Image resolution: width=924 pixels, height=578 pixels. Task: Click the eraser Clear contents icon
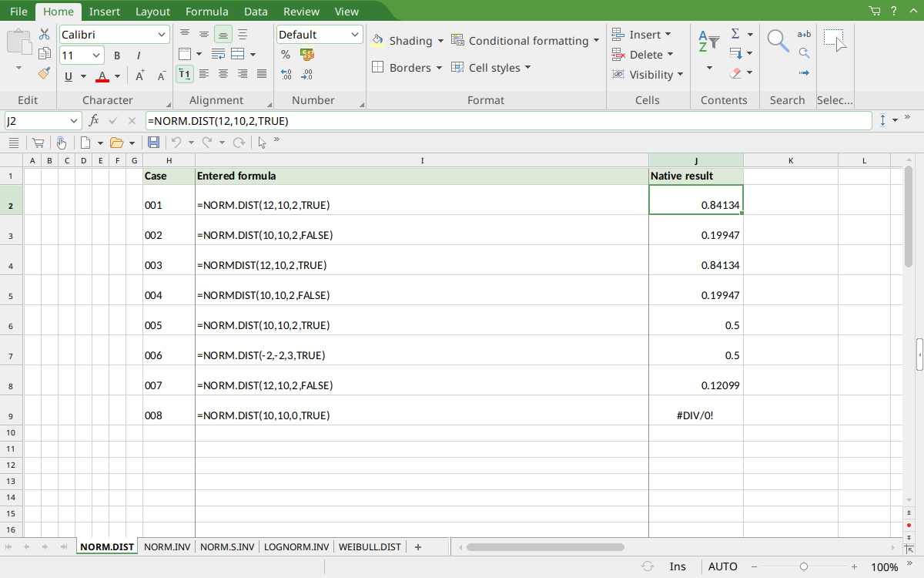coord(735,74)
